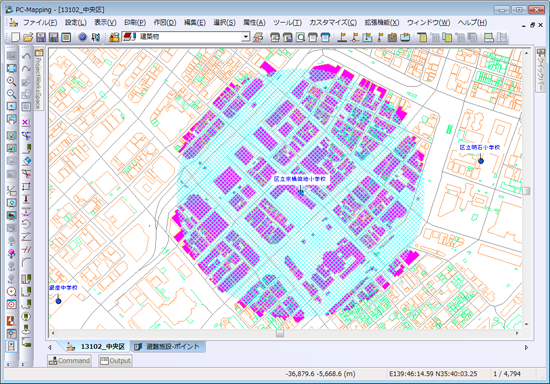Switch to the 13102_中央区 tab
Image resolution: width=550 pixels, height=384 pixels.
pyautogui.click(x=96, y=346)
